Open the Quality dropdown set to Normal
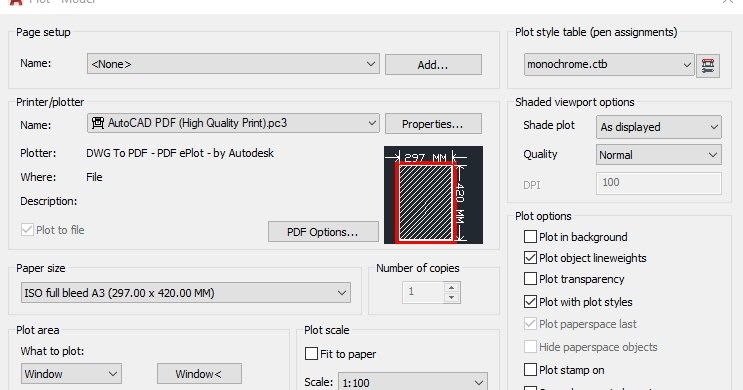 pyautogui.click(x=659, y=155)
